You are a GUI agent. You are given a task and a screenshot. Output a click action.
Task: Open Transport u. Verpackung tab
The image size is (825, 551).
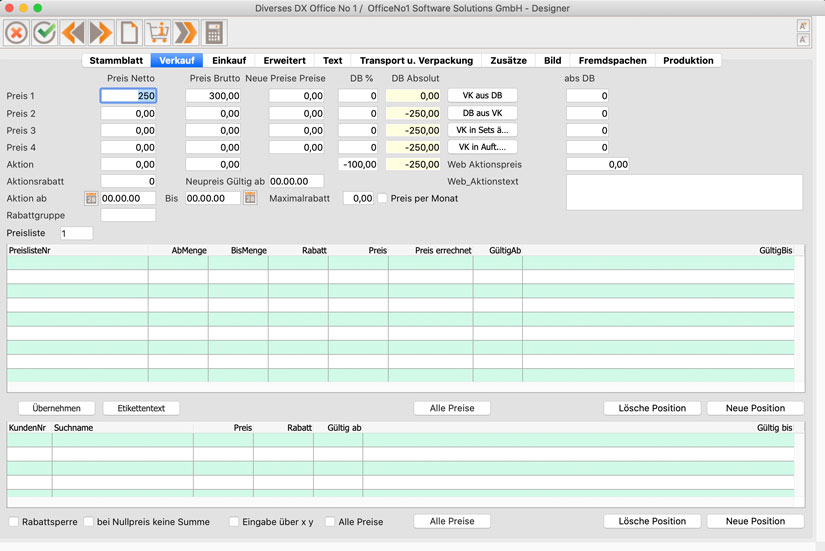click(x=416, y=61)
